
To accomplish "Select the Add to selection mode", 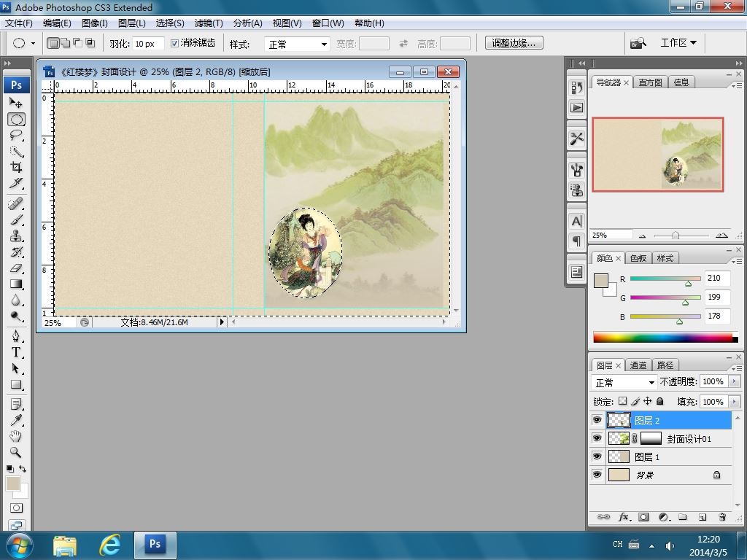I will coord(65,43).
